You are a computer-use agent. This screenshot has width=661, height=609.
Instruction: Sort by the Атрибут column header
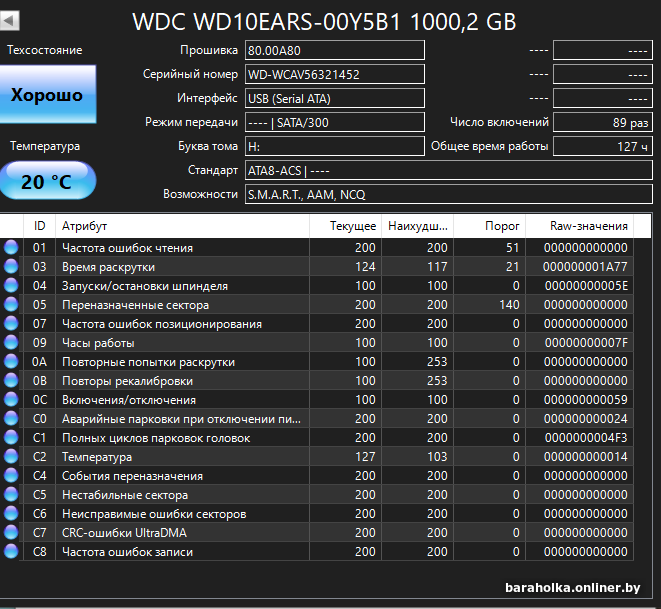click(x=180, y=226)
